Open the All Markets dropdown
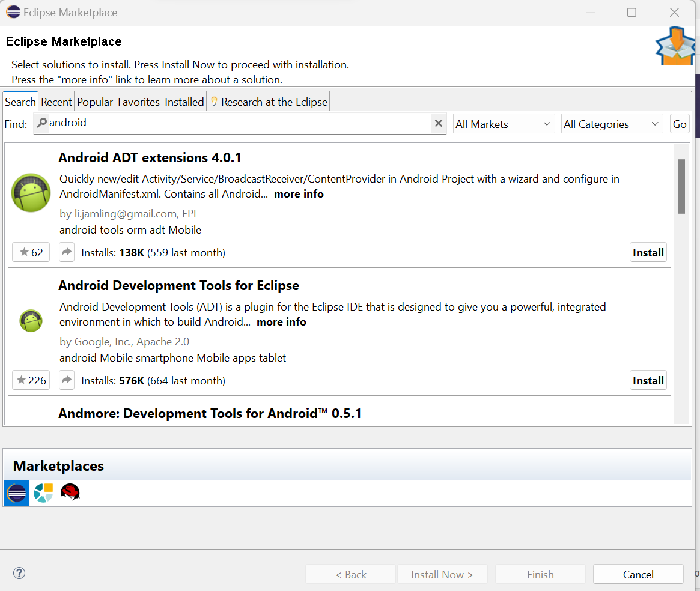 [x=504, y=124]
